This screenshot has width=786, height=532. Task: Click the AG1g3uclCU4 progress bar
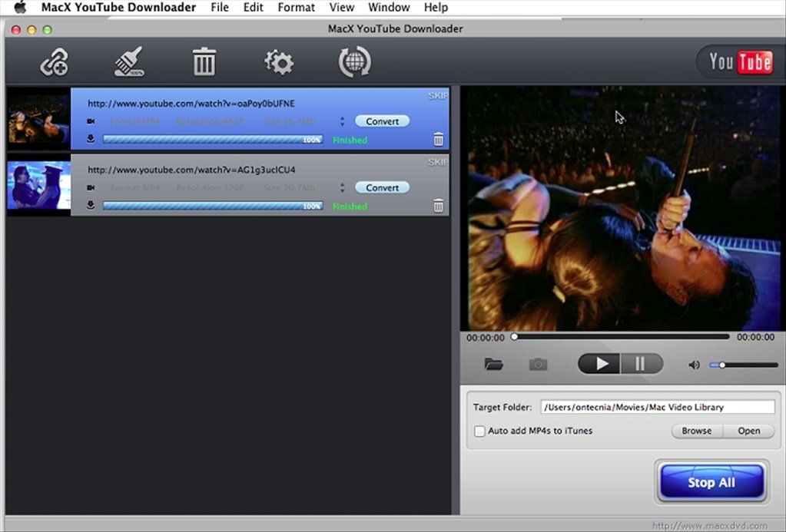pyautogui.click(x=213, y=206)
